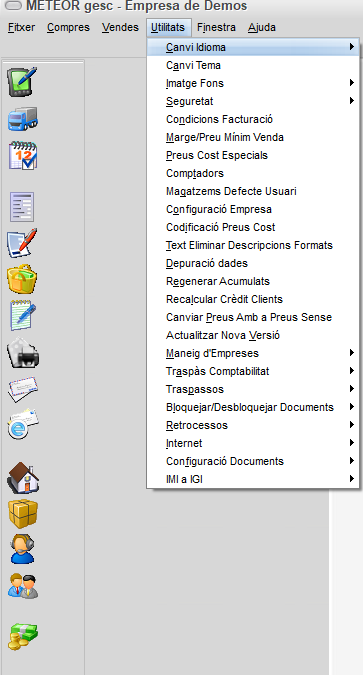Open the house sidebar icon
Screen dimensions: 363x675
(23, 477)
